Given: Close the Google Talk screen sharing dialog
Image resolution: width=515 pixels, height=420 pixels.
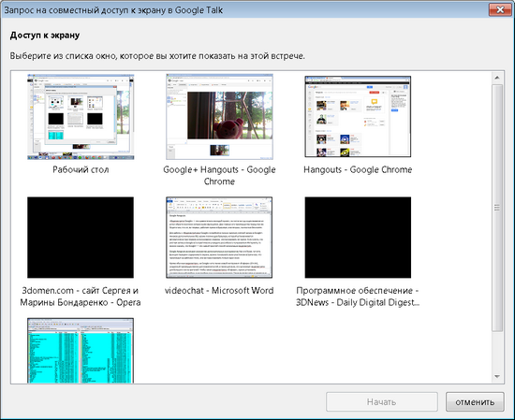Looking at the screenshot, I should (x=500, y=10).
